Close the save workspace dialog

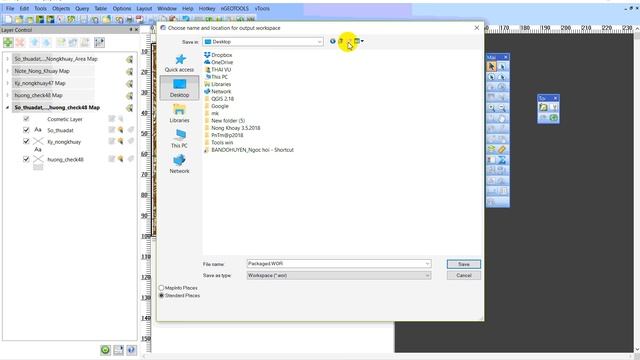pos(476,28)
